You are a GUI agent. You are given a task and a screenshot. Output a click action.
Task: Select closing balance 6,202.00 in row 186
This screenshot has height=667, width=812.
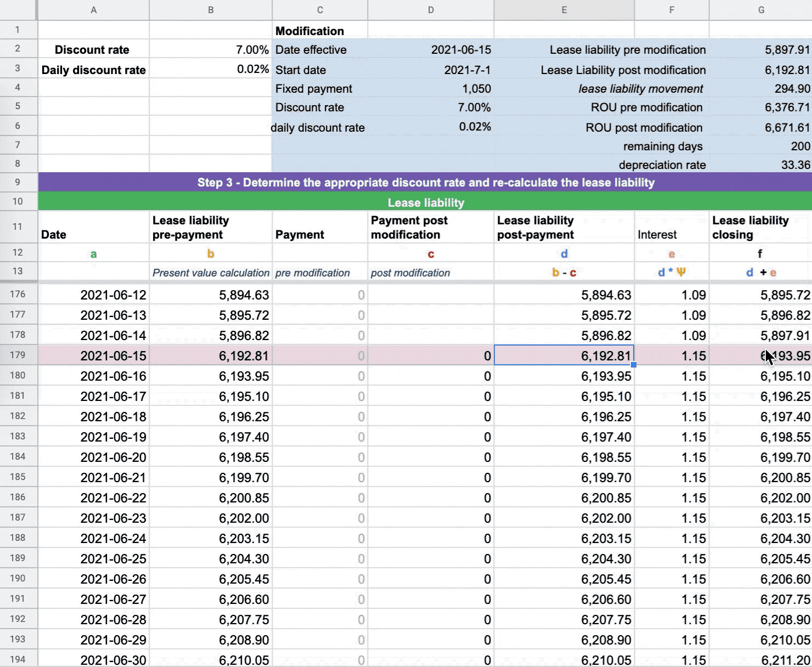pos(760,498)
